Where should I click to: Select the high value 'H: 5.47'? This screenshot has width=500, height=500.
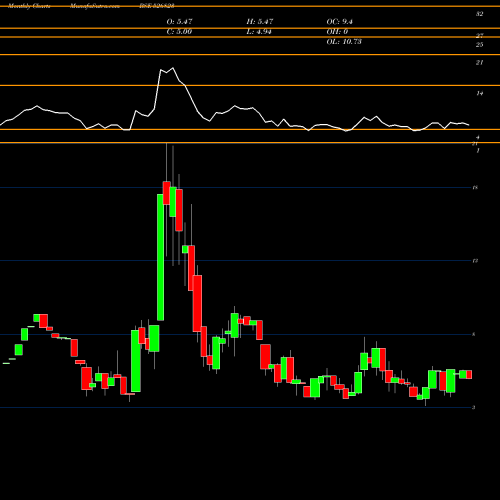pyautogui.click(x=260, y=22)
